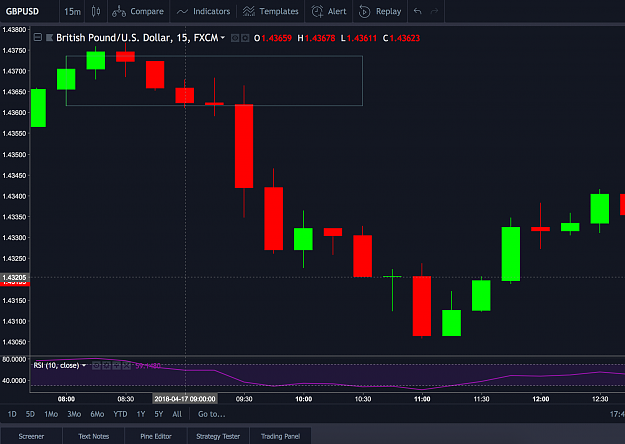Open the 15m timeframe selector
This screenshot has width=625, height=444.
[72, 12]
